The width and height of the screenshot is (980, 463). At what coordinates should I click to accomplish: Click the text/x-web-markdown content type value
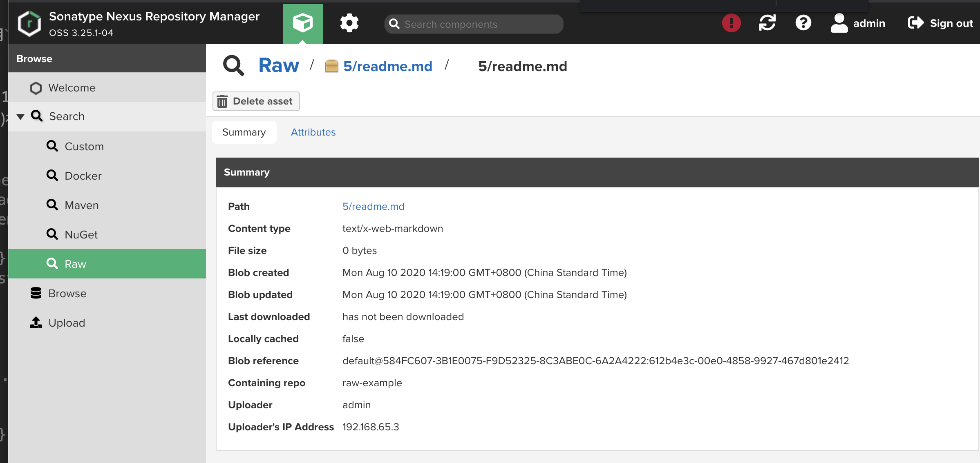(393, 229)
